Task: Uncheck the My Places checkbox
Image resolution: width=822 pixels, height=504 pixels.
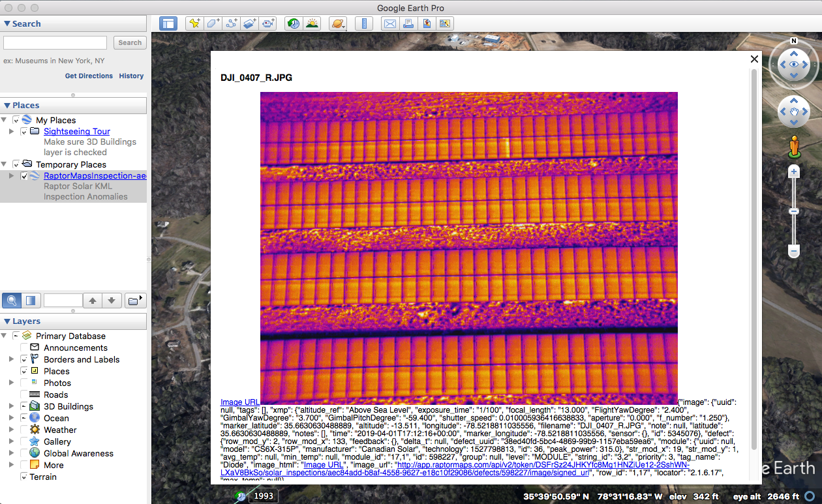Action: [16, 120]
